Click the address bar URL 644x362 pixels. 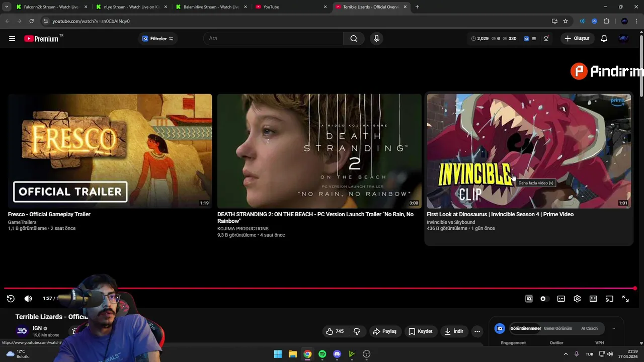[x=91, y=21]
